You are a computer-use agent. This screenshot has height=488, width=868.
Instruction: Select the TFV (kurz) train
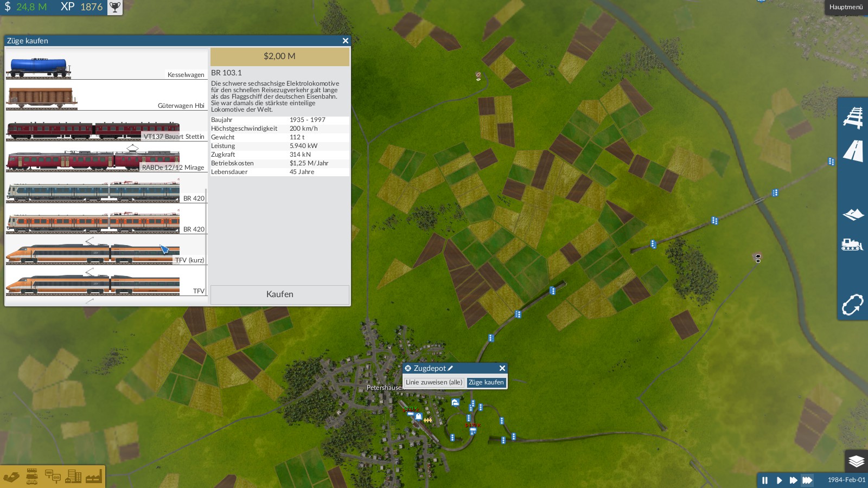[93, 253]
